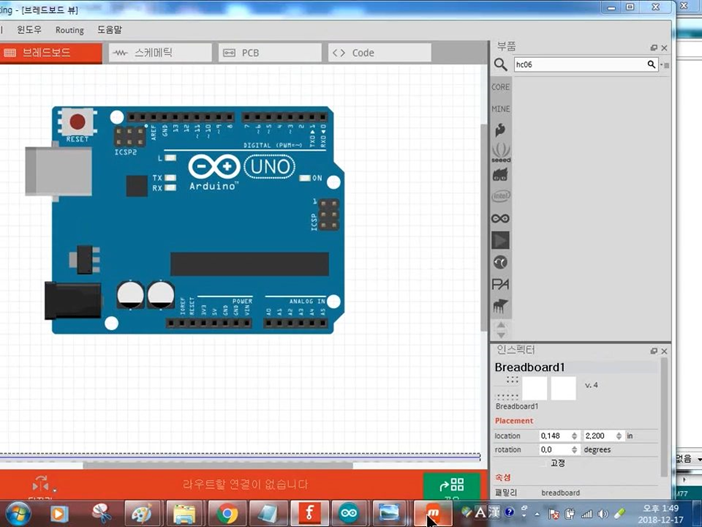Switch to the PCB view tab

(x=270, y=53)
